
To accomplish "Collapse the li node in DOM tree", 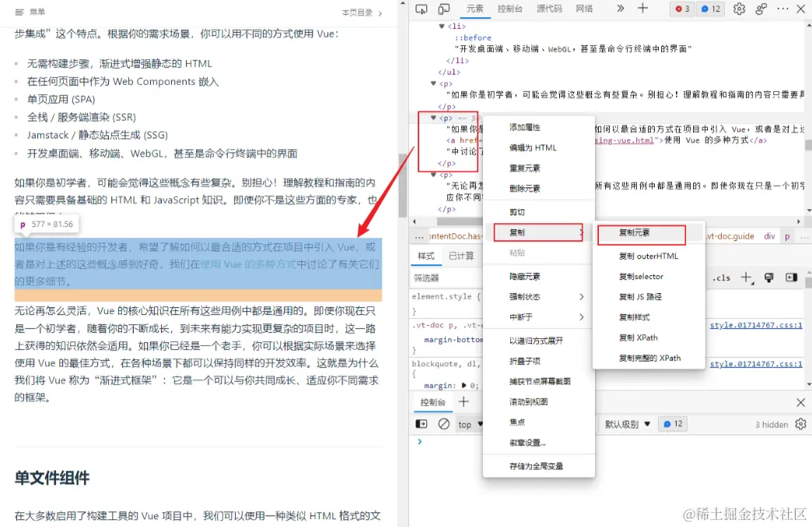I will [x=442, y=26].
